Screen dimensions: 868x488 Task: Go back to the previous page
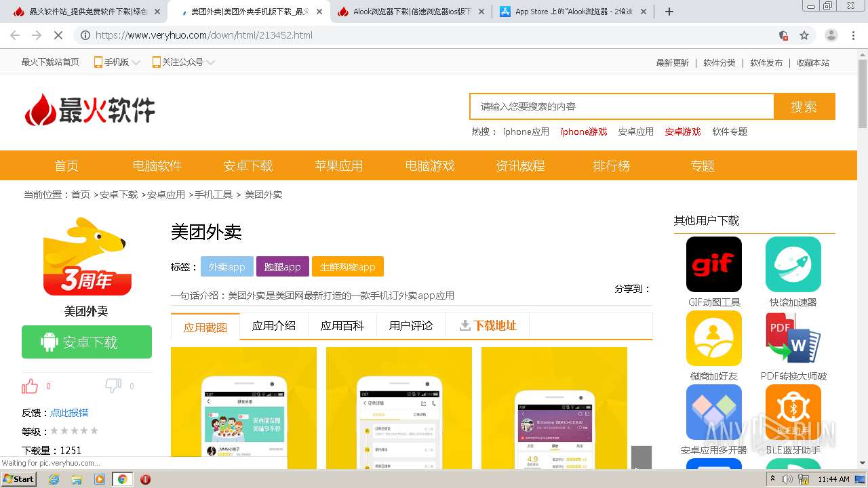(15, 35)
